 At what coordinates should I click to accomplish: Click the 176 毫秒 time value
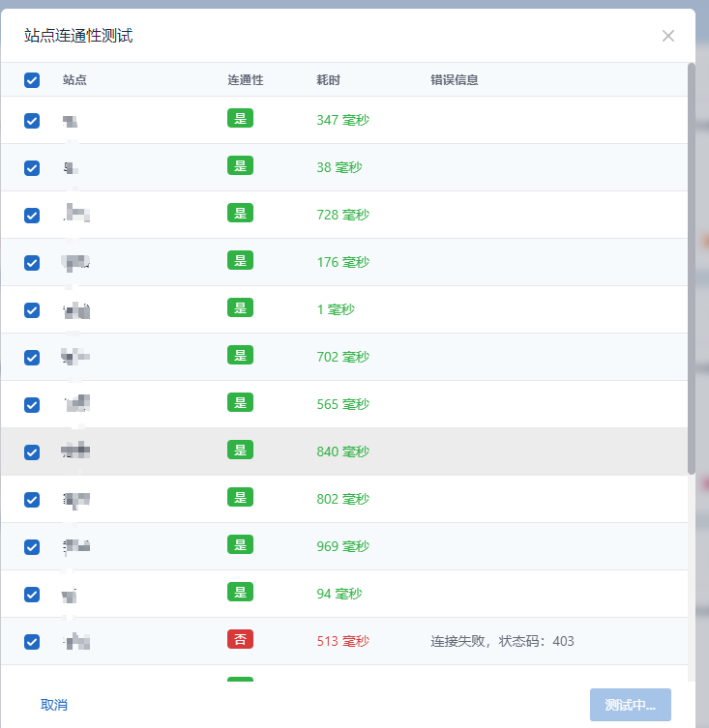tap(342, 262)
